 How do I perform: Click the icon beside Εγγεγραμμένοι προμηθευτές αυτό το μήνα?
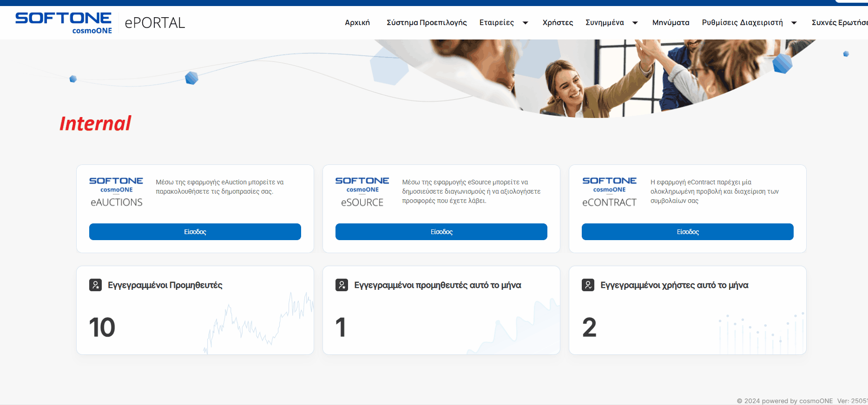pyautogui.click(x=342, y=285)
